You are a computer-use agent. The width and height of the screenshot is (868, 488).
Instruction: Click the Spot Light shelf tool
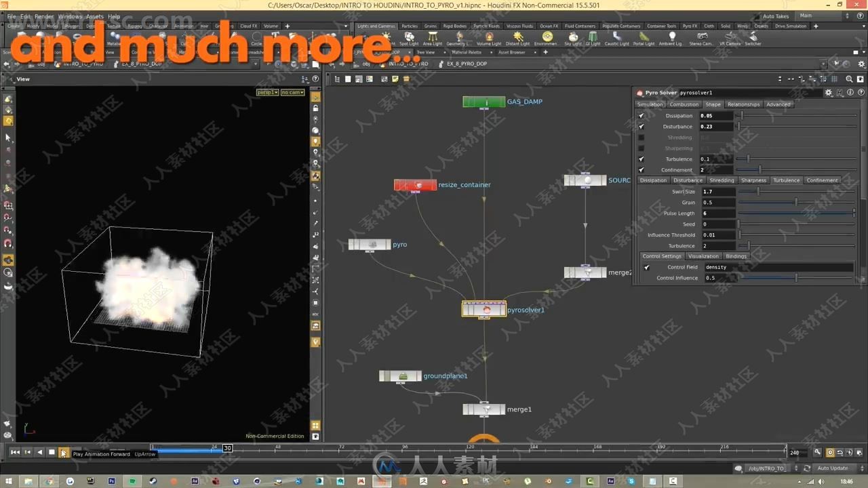[x=409, y=39]
